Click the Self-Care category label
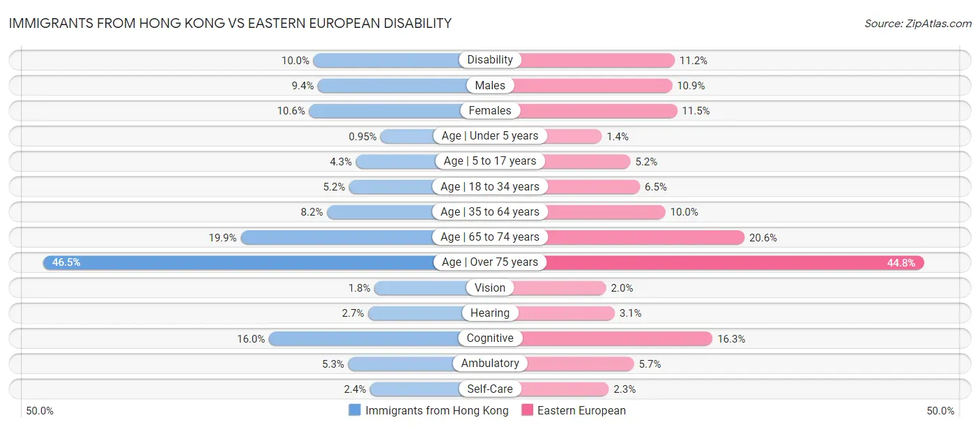980x427 pixels. 490,389
